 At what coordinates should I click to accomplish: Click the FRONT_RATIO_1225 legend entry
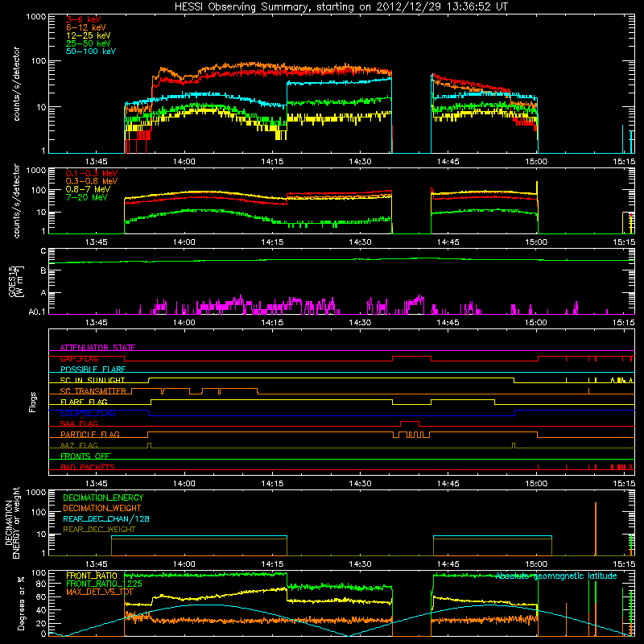104,584
